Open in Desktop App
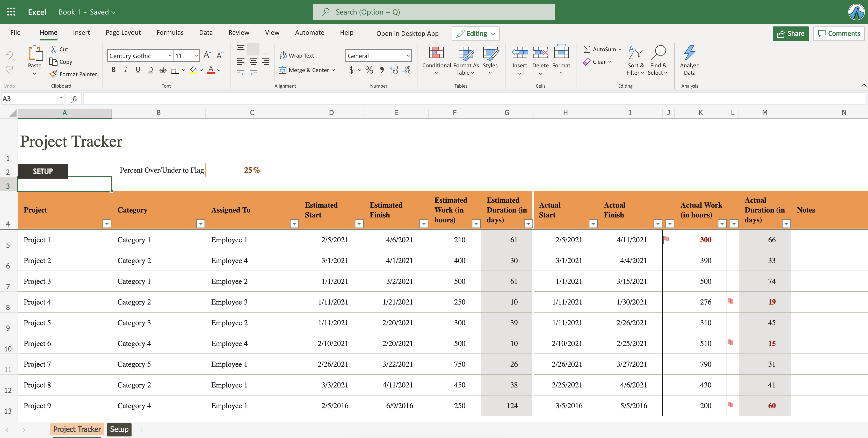Screen dimensions: 868x438 click(407, 33)
